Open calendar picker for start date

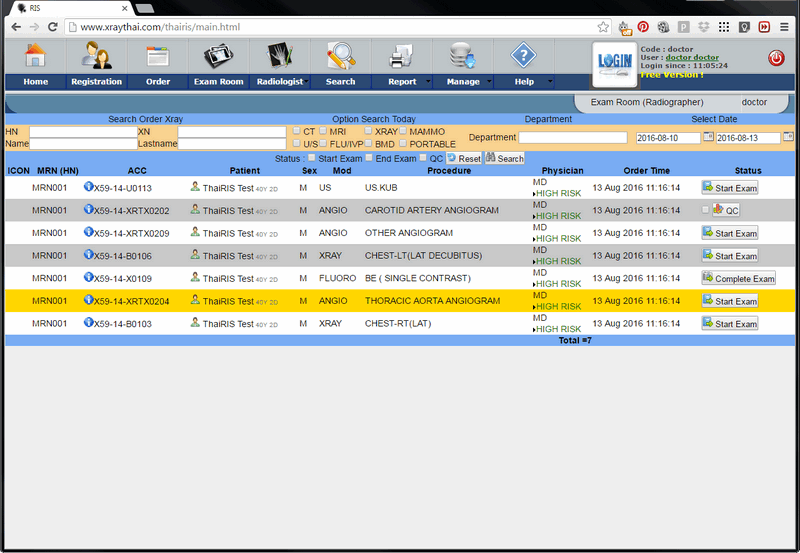click(x=708, y=137)
